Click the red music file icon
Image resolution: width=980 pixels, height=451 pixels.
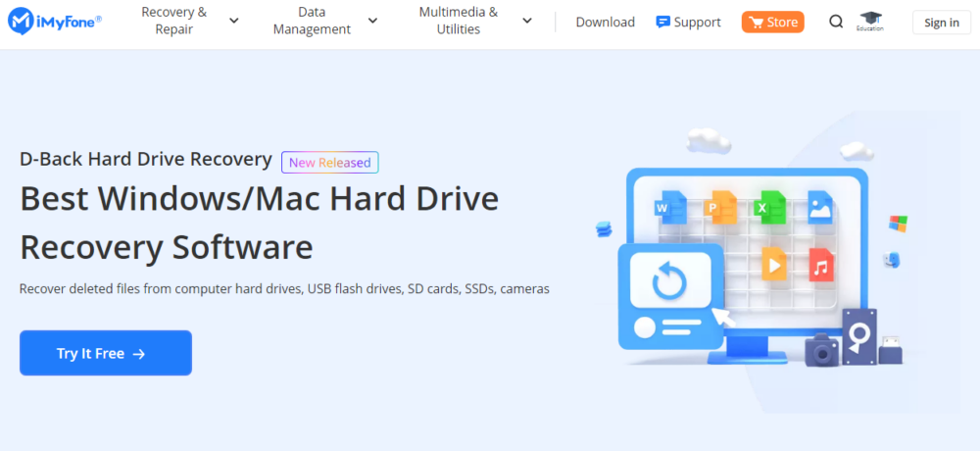point(821,265)
